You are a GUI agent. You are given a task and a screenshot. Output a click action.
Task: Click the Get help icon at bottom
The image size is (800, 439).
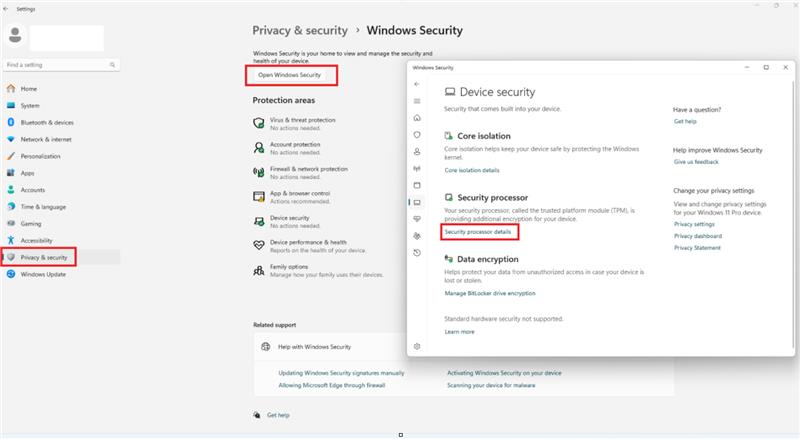pos(257,415)
